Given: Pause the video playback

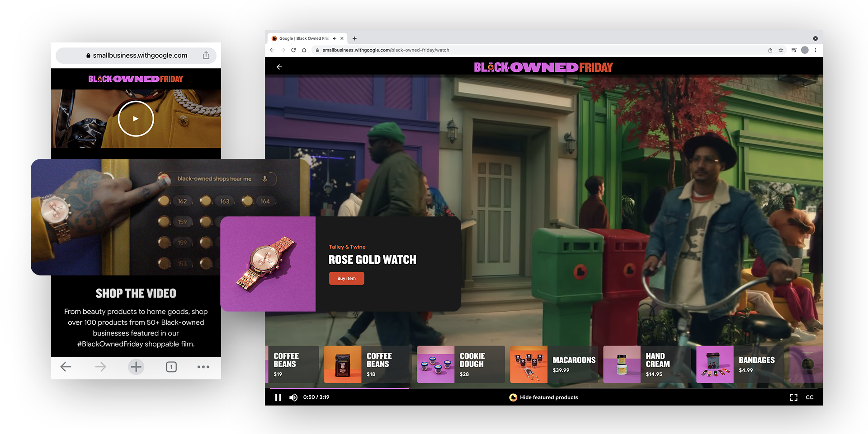Looking at the screenshot, I should (x=278, y=397).
